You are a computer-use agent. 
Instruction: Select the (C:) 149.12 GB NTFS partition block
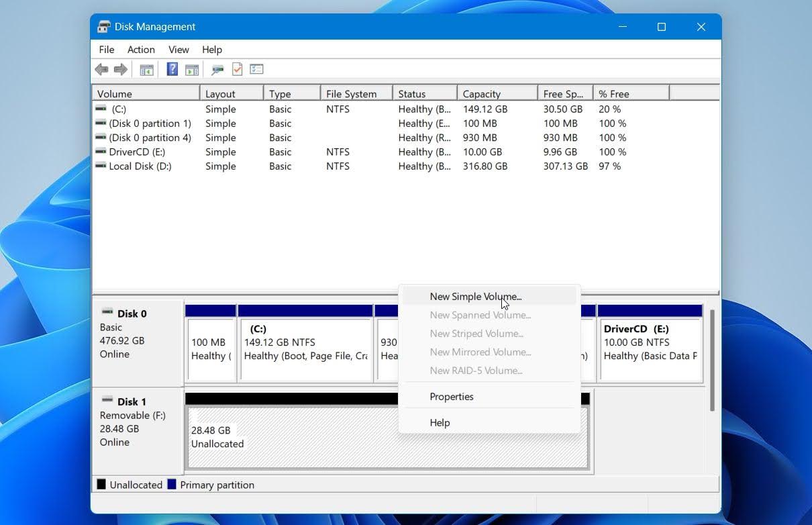306,344
